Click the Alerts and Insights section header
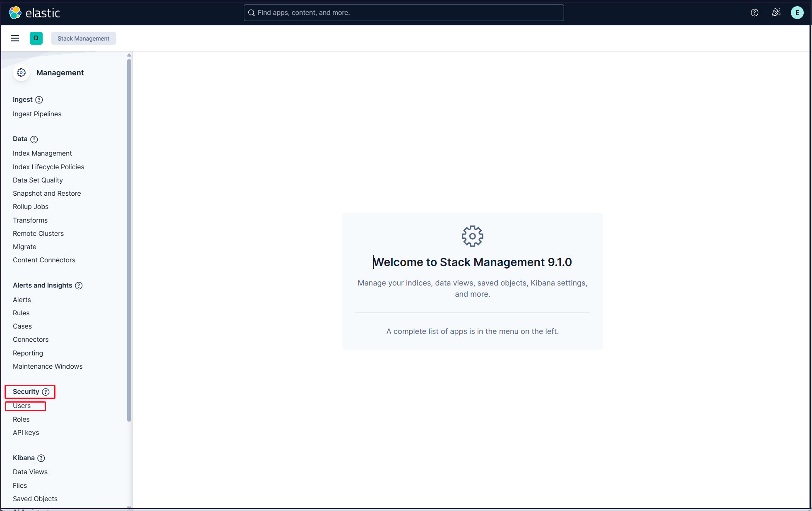The image size is (812, 511). tap(42, 285)
